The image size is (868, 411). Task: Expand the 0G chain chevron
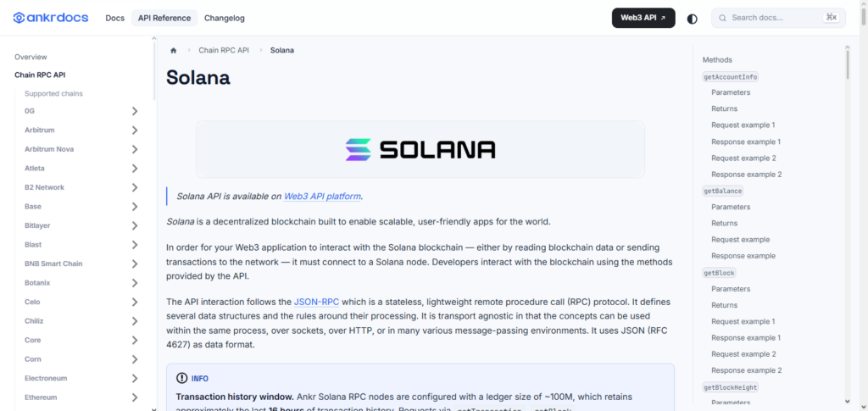pos(135,111)
